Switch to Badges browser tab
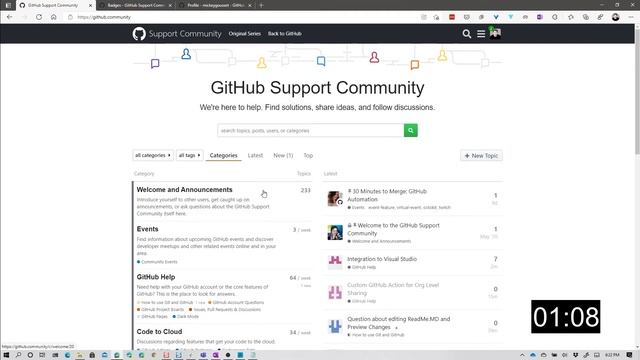Viewport: 640px width, 360px height. click(x=136, y=5)
